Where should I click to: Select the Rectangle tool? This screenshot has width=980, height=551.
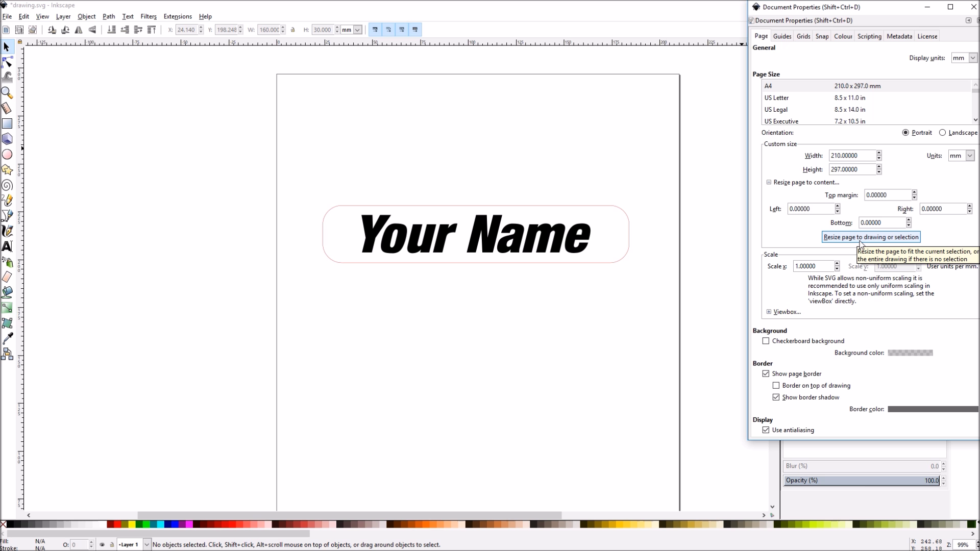click(7, 123)
